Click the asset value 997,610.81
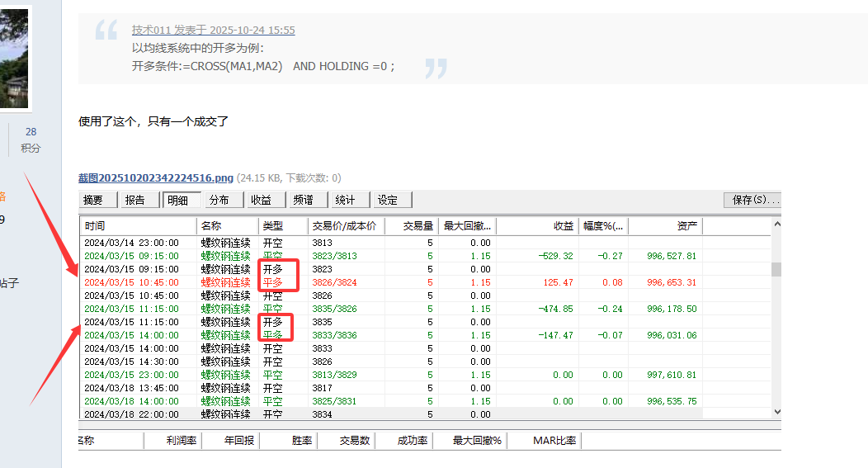Image resolution: width=868 pixels, height=468 pixels. click(672, 375)
